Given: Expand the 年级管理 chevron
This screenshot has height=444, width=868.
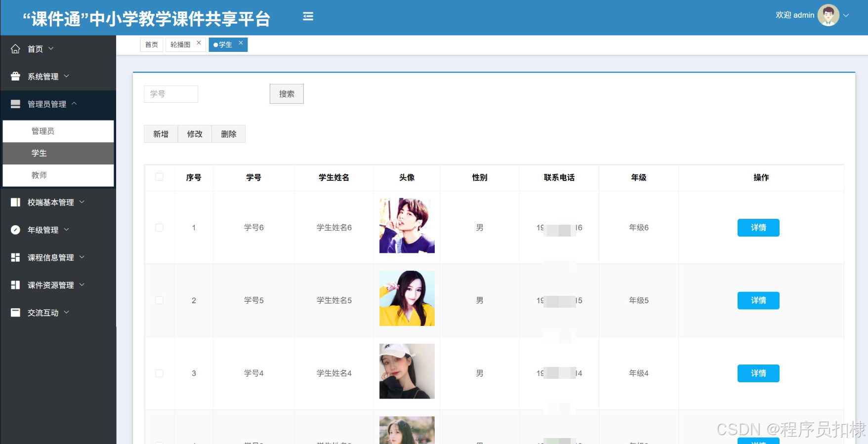Looking at the screenshot, I should coord(66,229).
